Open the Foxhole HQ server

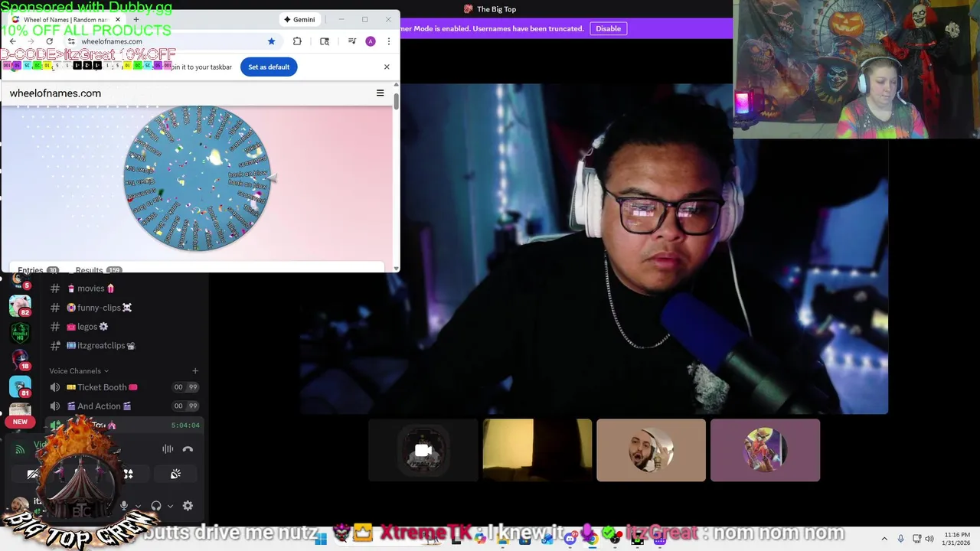click(x=20, y=333)
